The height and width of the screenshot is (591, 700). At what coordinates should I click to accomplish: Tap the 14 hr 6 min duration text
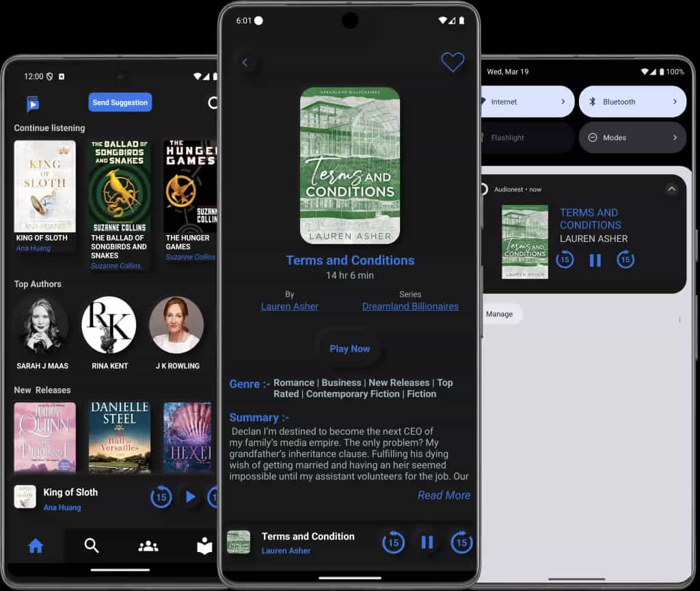tap(350, 275)
